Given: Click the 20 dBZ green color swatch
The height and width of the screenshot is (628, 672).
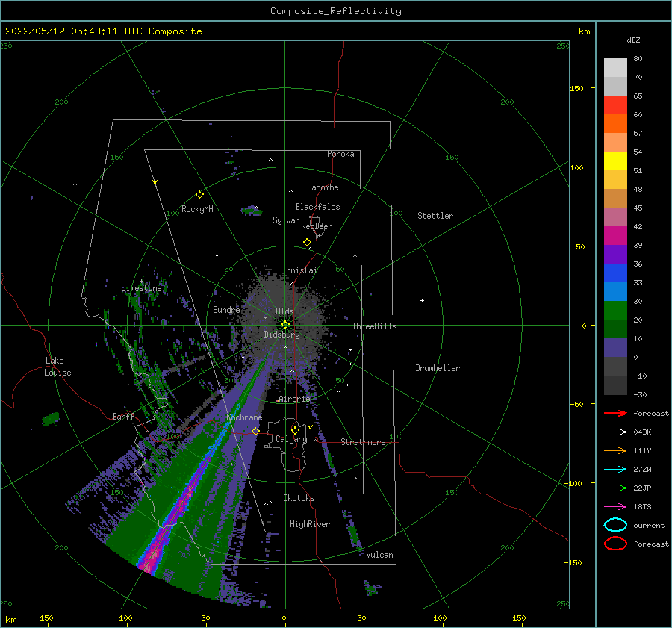Looking at the screenshot, I should pyautogui.click(x=615, y=311).
